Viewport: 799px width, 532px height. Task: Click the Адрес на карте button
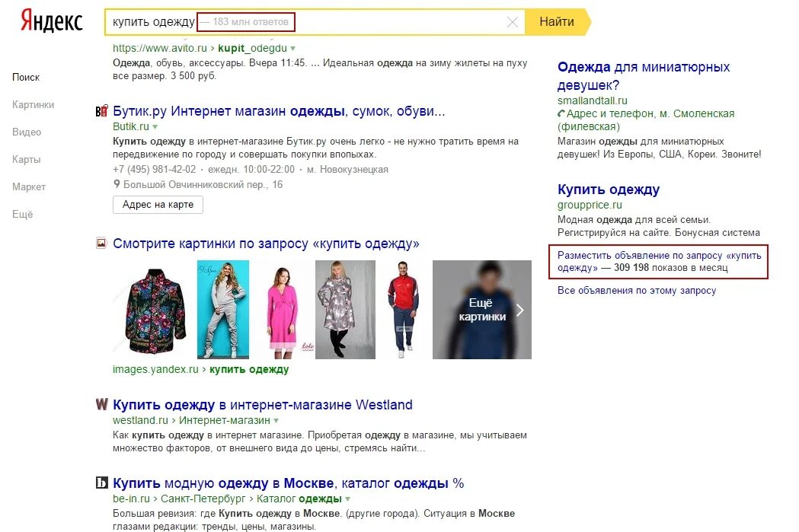(x=158, y=205)
